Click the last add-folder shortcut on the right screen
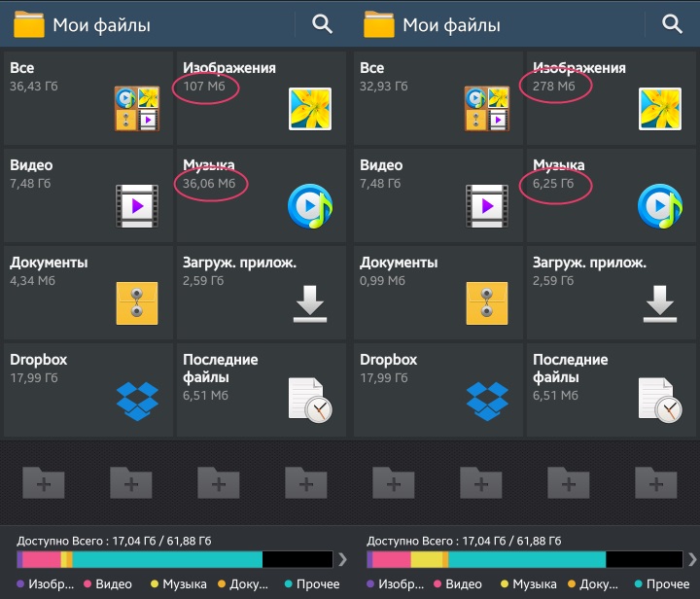The image size is (700, 599). (656, 481)
